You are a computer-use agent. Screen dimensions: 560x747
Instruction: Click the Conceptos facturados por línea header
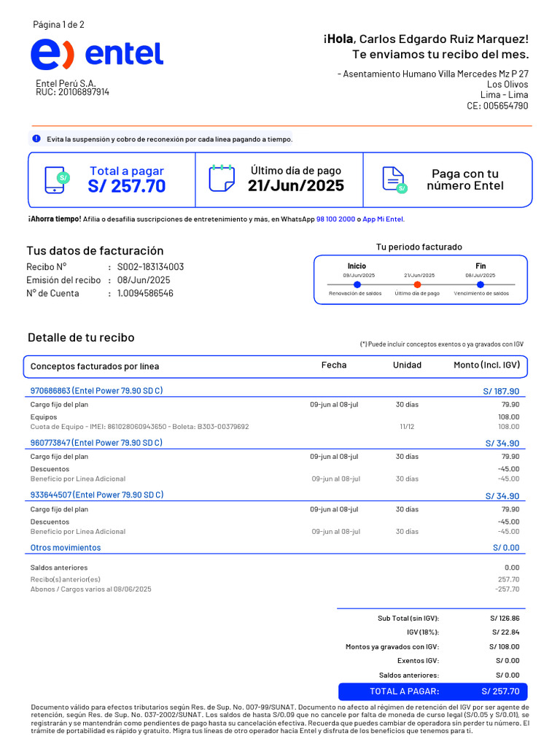click(x=95, y=366)
